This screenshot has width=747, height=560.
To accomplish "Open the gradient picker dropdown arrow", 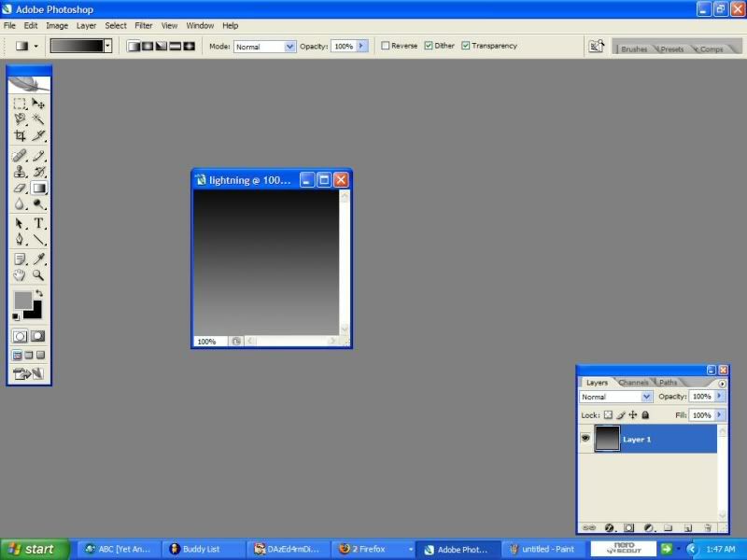I will tap(107, 46).
